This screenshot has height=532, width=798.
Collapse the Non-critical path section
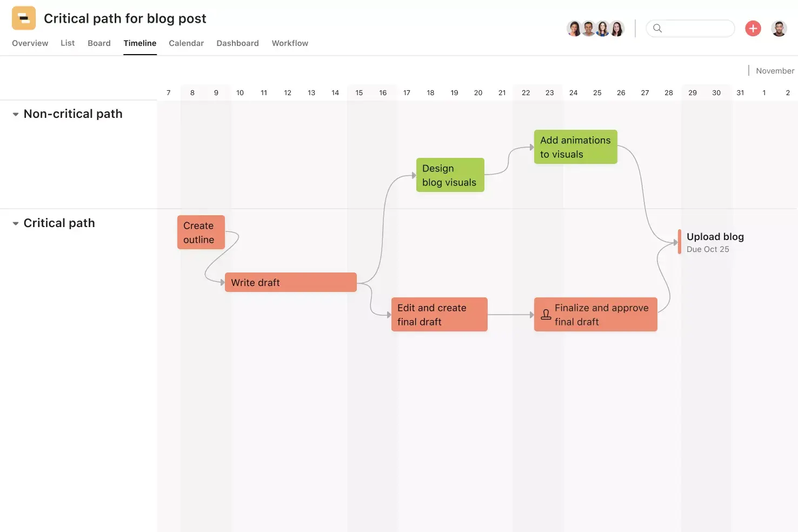16,114
